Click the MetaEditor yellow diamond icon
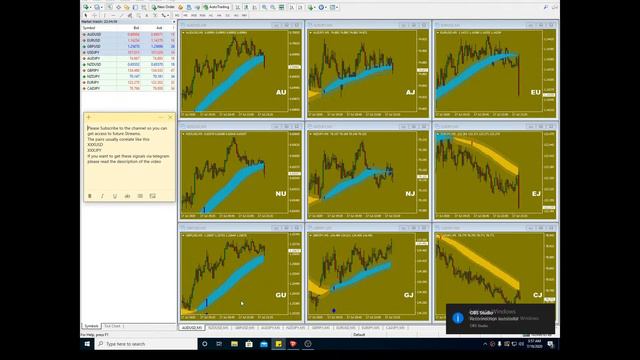640x360 pixels. click(x=180, y=7)
